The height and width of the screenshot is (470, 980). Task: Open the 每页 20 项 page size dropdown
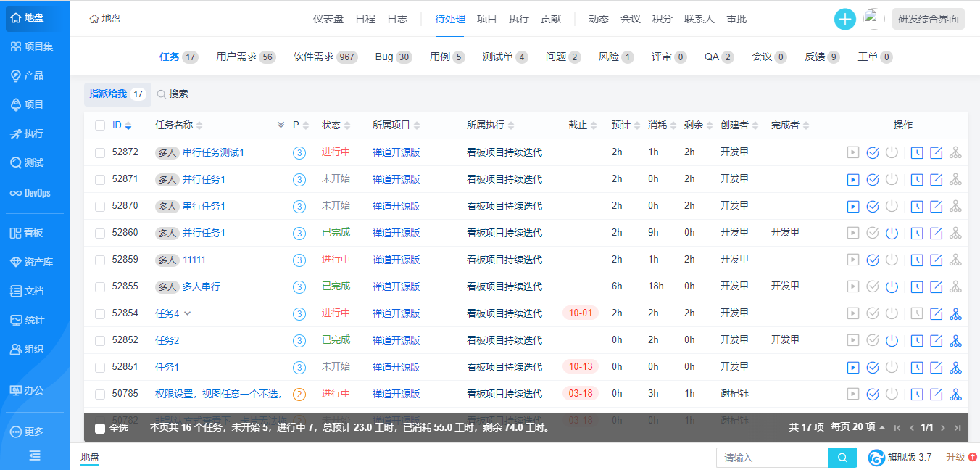[x=858, y=427]
